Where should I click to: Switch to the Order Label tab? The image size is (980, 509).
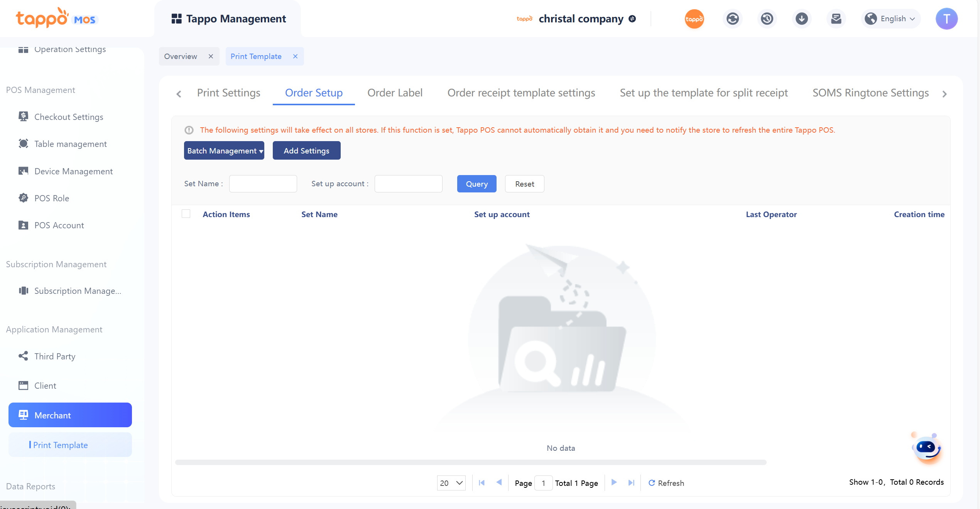395,93
